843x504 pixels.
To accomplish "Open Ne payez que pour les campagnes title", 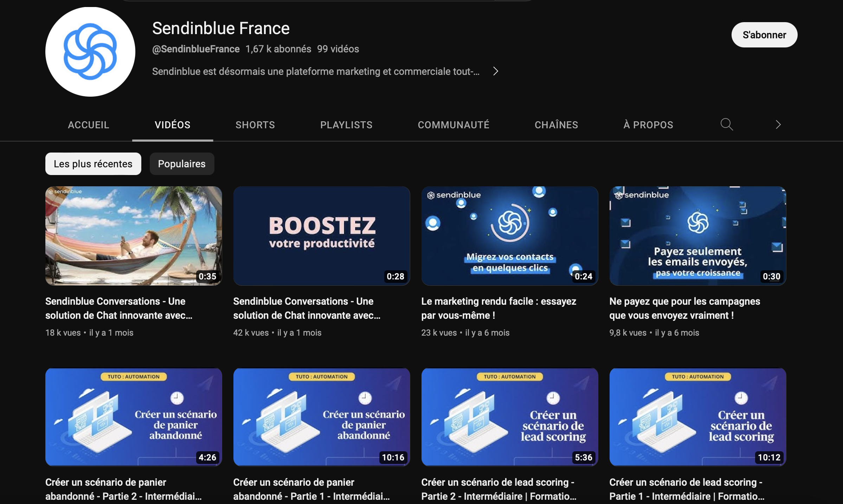I will click(685, 308).
